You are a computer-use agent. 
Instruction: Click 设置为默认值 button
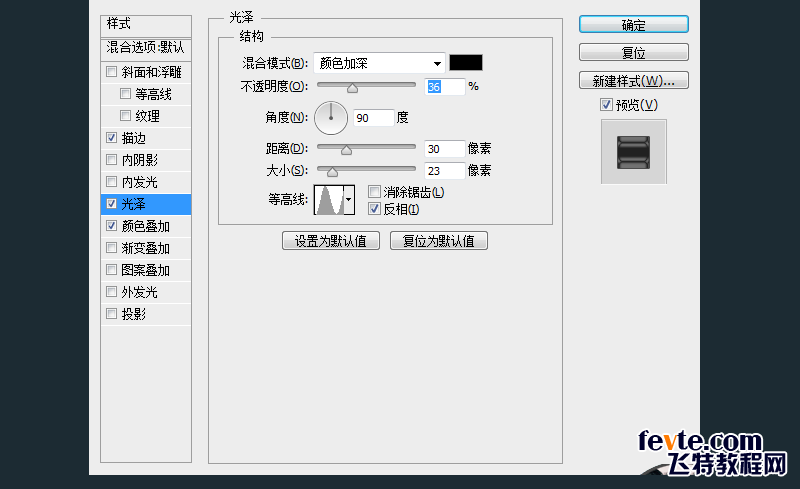click(331, 240)
